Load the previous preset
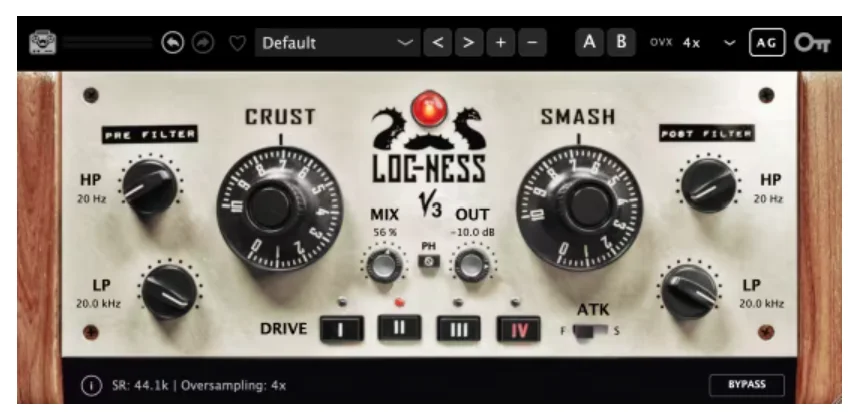This screenshot has height=412, width=860. coord(438,43)
